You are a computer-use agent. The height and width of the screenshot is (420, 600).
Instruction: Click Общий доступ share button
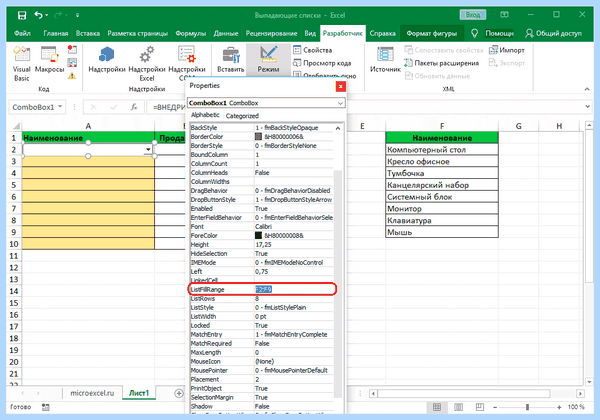553,34
